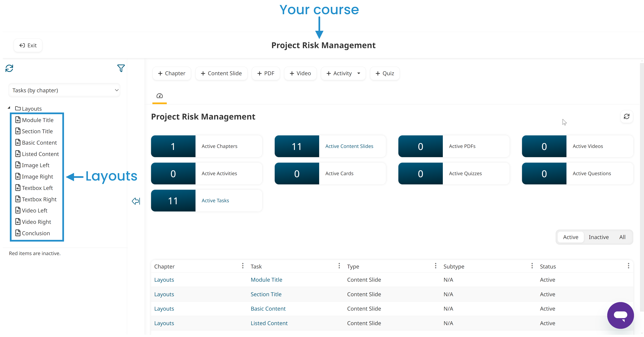Image resolution: width=644 pixels, height=337 pixels.
Task: Click Add Video toolbar button
Action: [301, 73]
